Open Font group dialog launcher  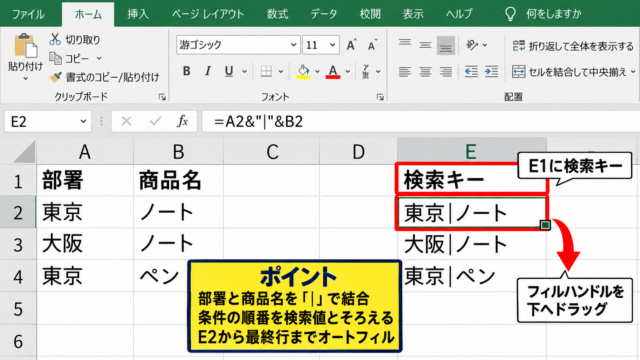[380, 97]
